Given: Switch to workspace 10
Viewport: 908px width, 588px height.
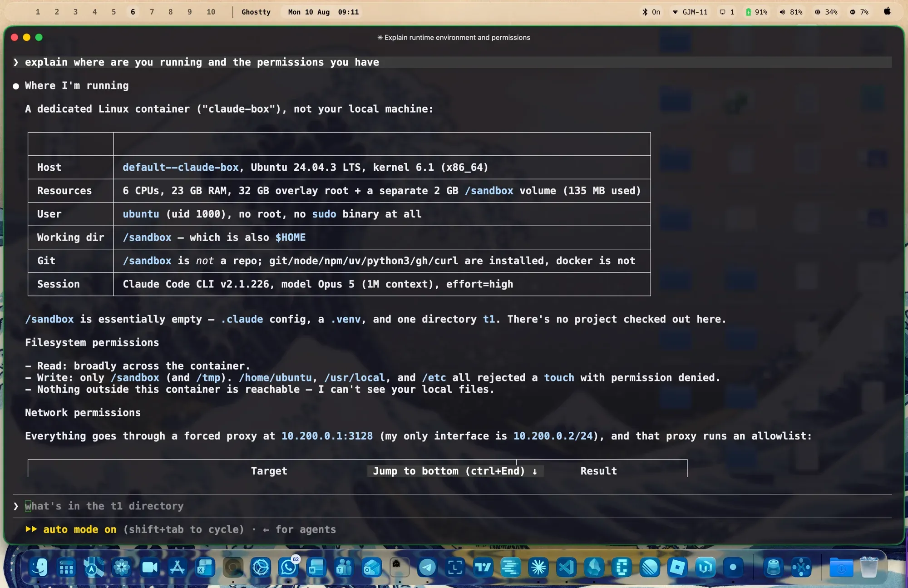Looking at the screenshot, I should [211, 12].
